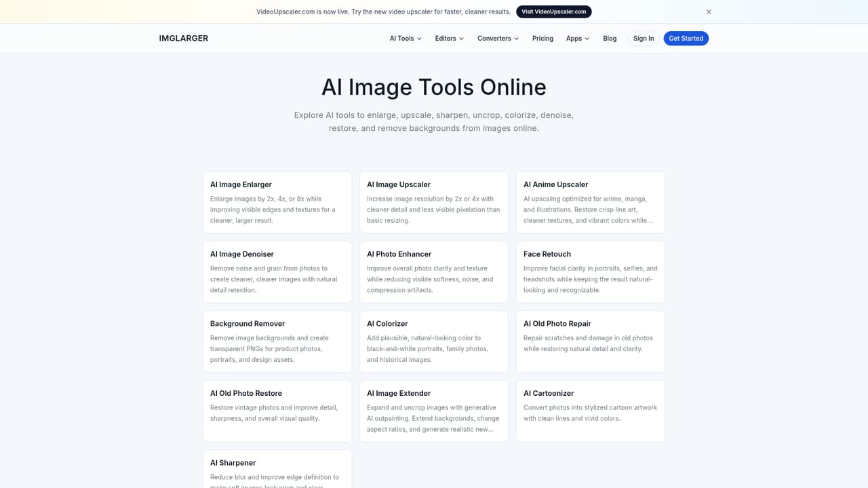Open the AI Colorizer tool card
Screen dimensions: 868x488
pos(434,342)
